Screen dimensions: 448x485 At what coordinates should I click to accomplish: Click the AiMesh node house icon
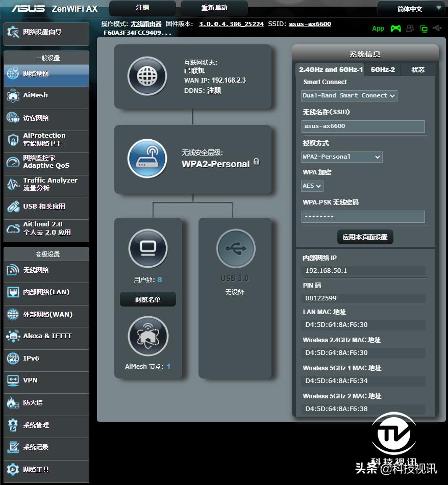point(148,336)
